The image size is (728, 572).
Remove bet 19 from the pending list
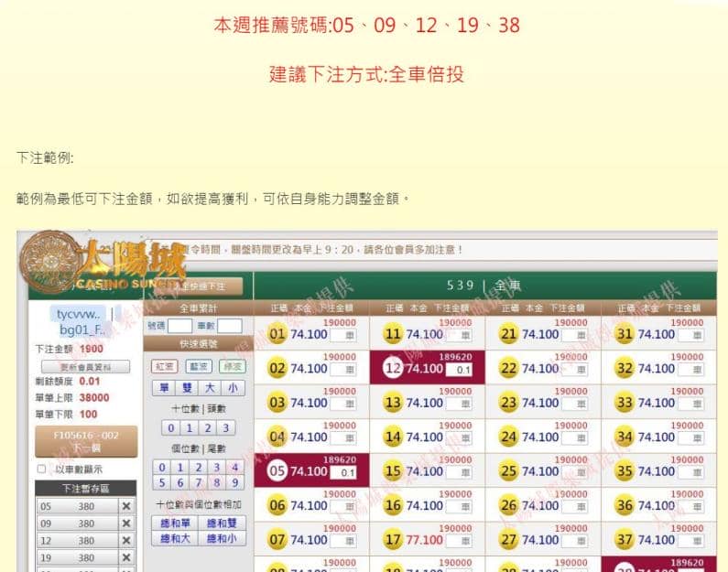pos(125,557)
